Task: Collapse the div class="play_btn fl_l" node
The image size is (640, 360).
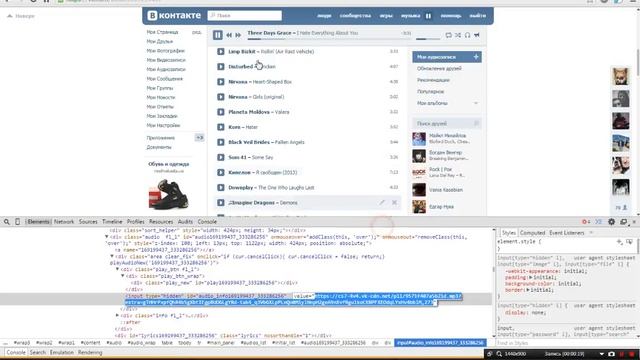Action: [117, 269]
